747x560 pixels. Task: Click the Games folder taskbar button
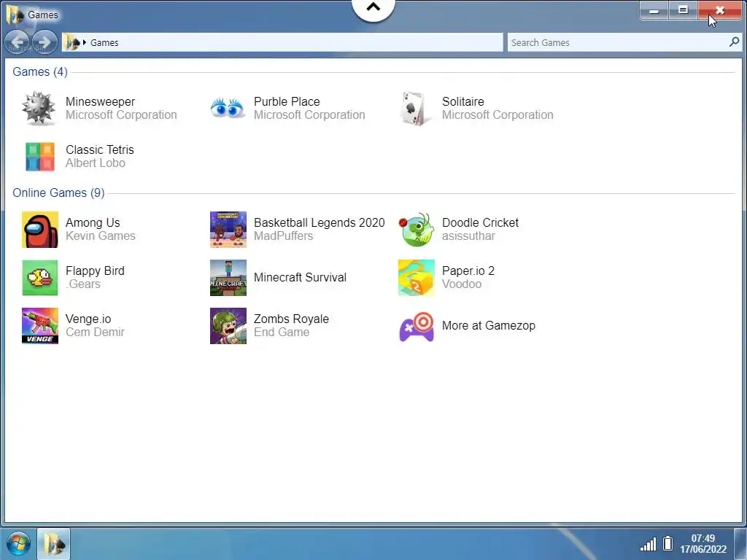tap(54, 544)
